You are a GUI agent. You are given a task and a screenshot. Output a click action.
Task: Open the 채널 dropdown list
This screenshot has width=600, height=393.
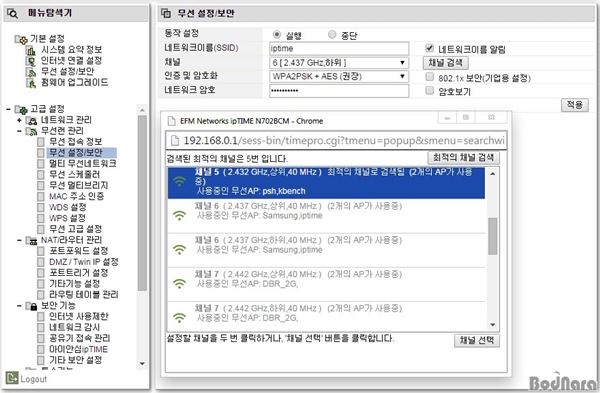pos(339,62)
